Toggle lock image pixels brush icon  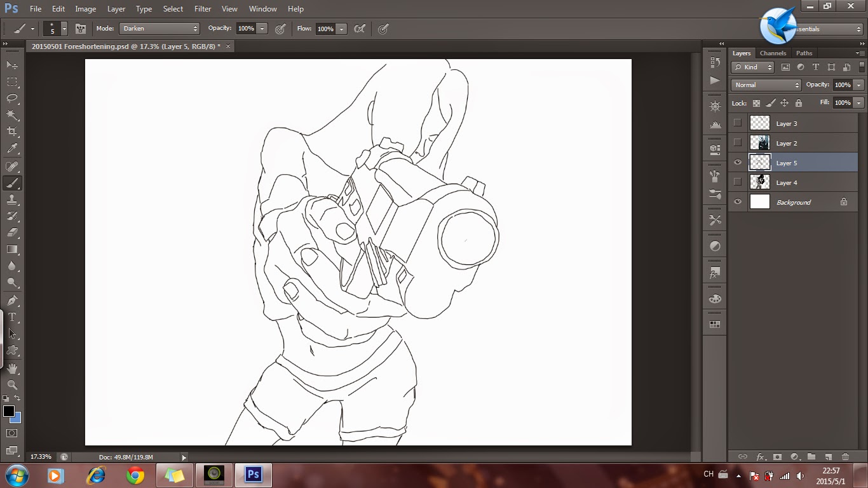point(770,103)
